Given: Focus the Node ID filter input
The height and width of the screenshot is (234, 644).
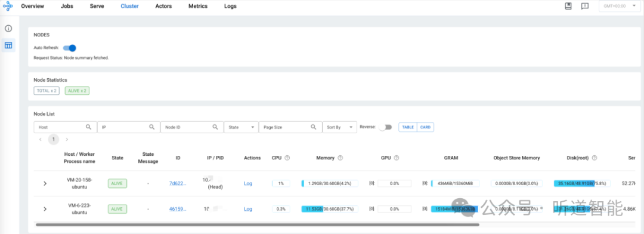Looking at the screenshot, I should 192,127.
